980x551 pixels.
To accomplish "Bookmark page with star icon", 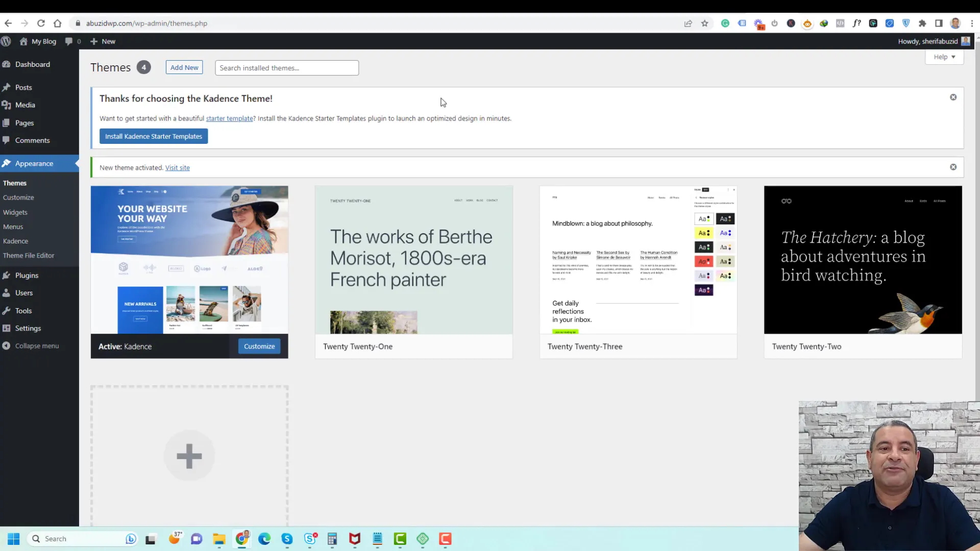I will [705, 23].
